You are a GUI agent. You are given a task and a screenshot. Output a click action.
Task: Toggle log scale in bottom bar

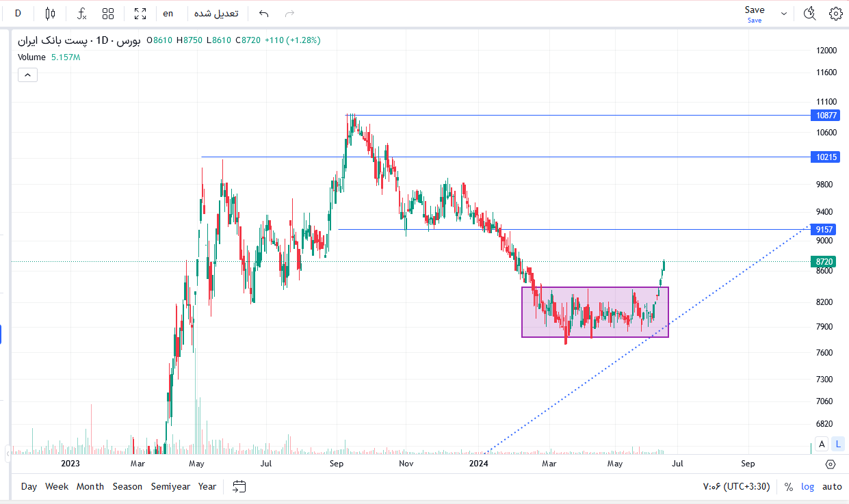point(808,487)
